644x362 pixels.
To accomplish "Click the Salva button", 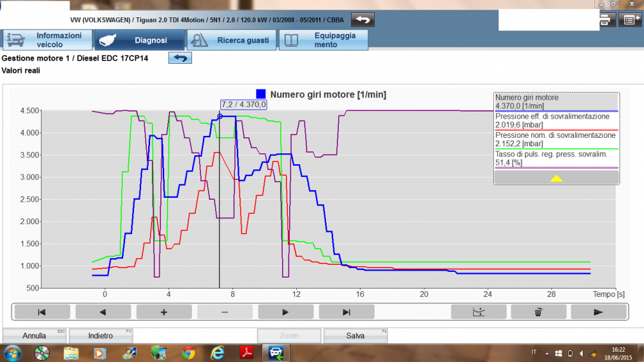I will [x=355, y=336].
